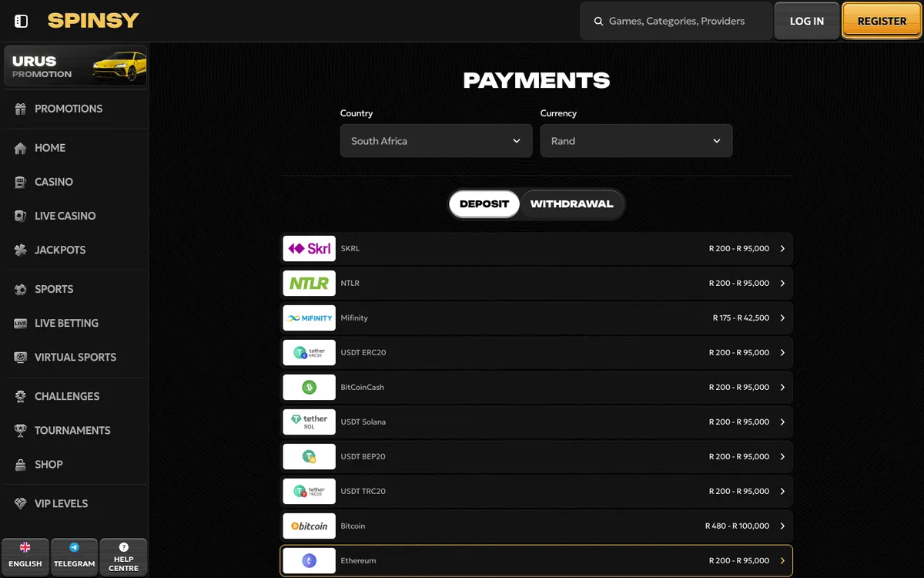
Task: Click the Tether TRC20 logo
Action: (309, 492)
